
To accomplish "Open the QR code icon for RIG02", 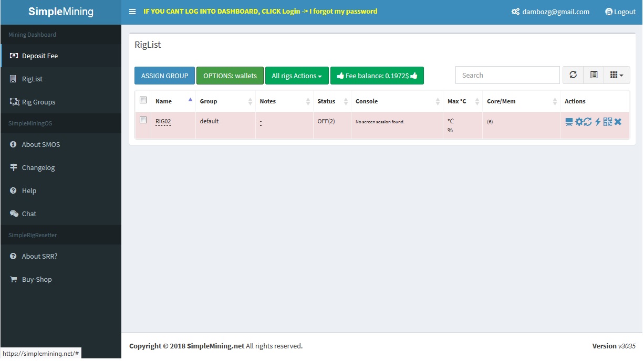I will [608, 122].
